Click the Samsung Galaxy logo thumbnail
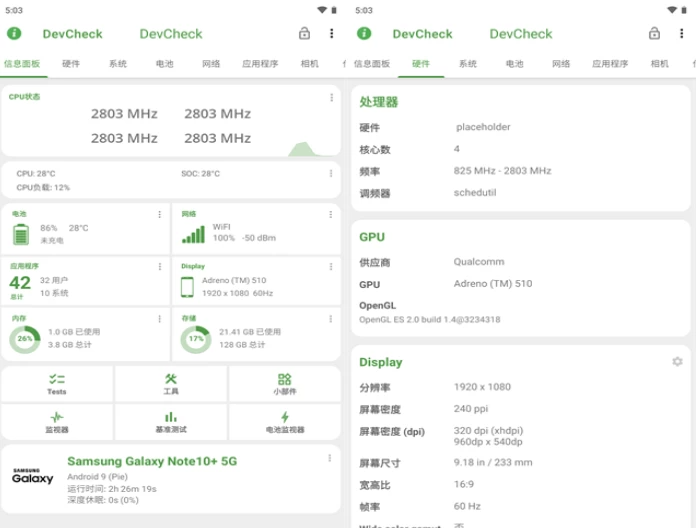 coord(32,476)
